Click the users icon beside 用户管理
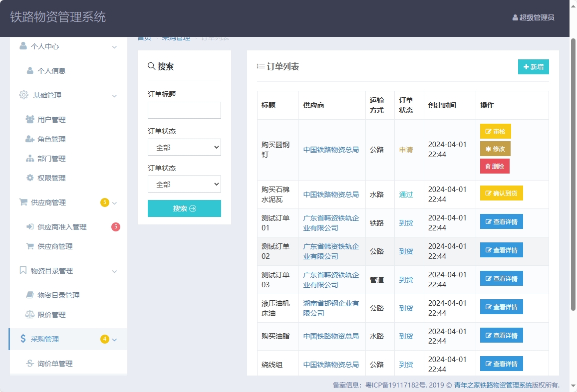 point(30,119)
